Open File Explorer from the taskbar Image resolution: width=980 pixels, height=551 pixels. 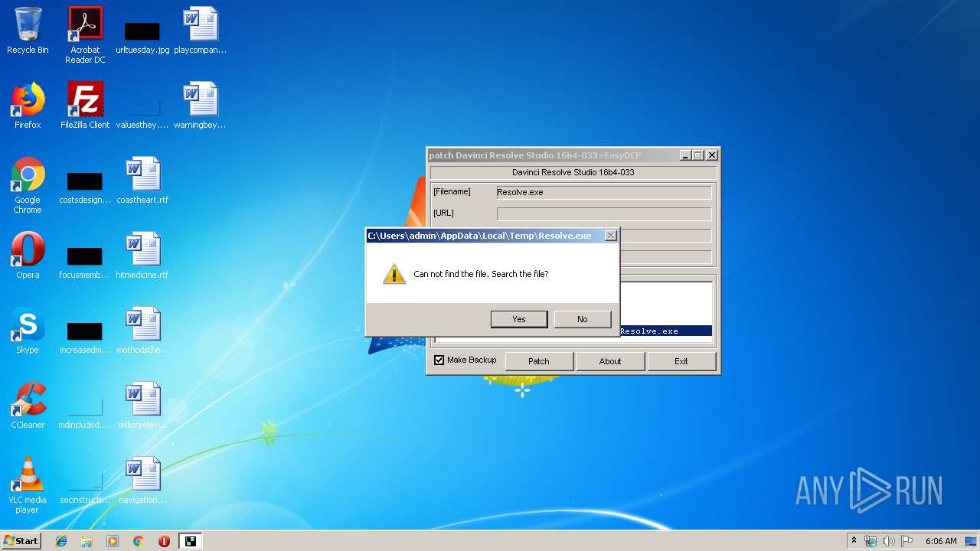tap(87, 541)
